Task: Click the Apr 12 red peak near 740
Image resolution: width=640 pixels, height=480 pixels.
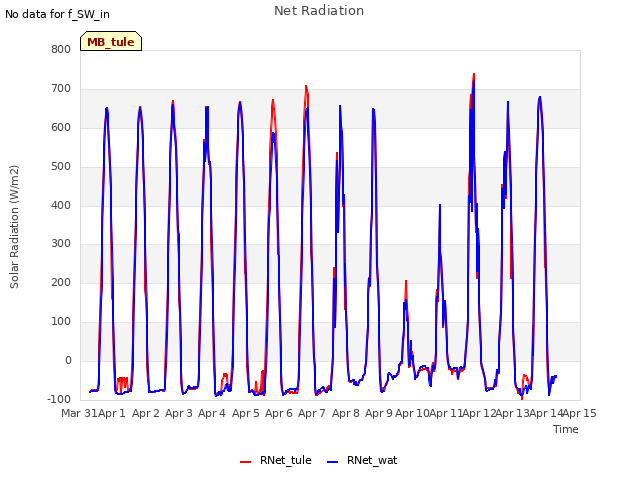Action: 473,75
